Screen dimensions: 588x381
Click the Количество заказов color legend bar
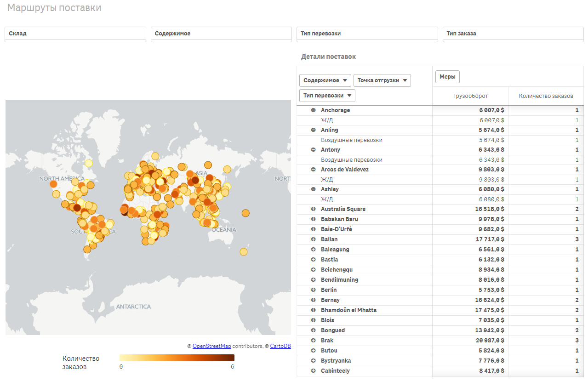177,358
